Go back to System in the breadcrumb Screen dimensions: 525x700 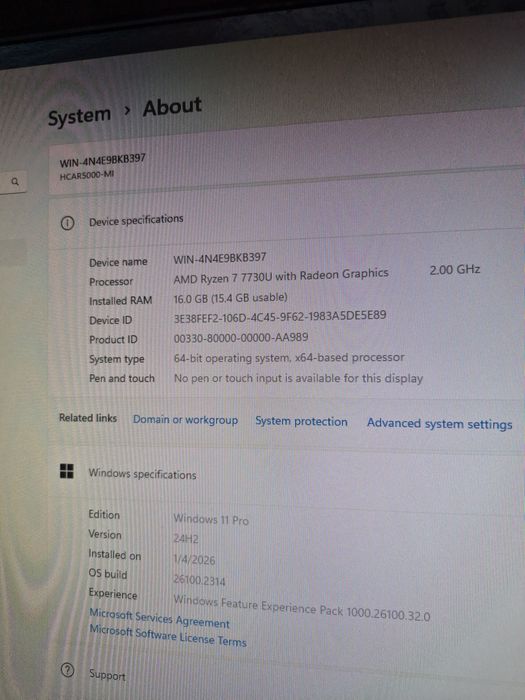click(x=79, y=117)
